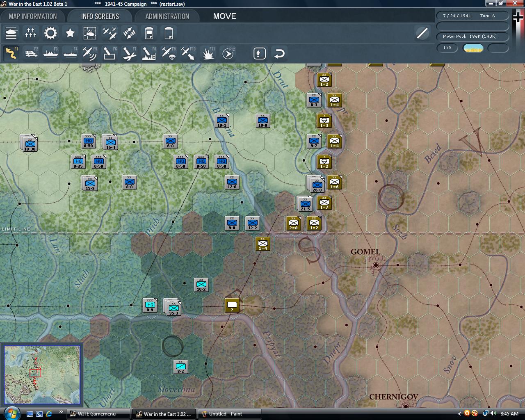
Task: Click the undo move arrow
Action: click(x=279, y=53)
